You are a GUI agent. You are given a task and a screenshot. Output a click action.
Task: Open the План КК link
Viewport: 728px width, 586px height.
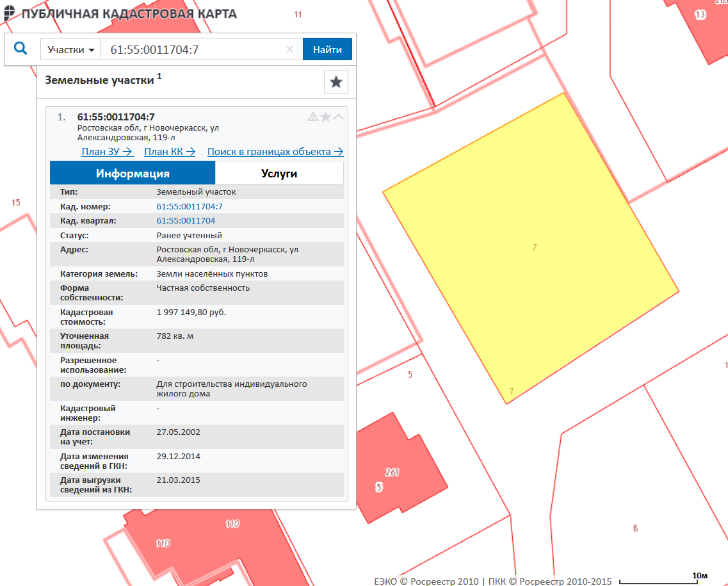[x=170, y=152]
